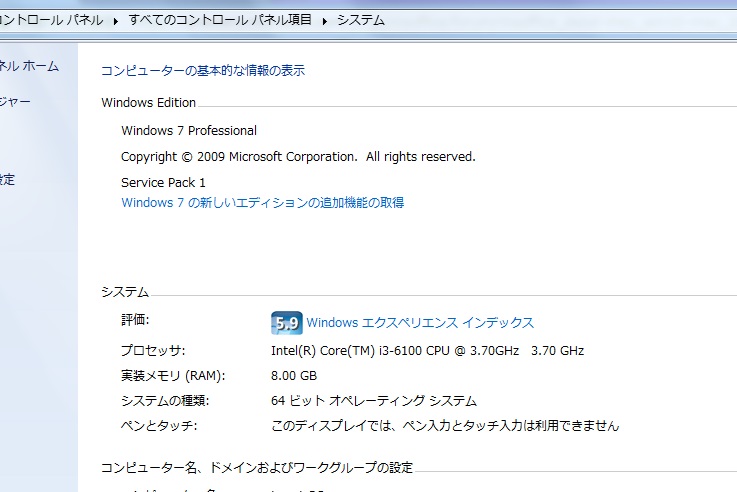The height and width of the screenshot is (492, 737).
Task: Open the Windows 7 new edition features link
Action: point(263,203)
